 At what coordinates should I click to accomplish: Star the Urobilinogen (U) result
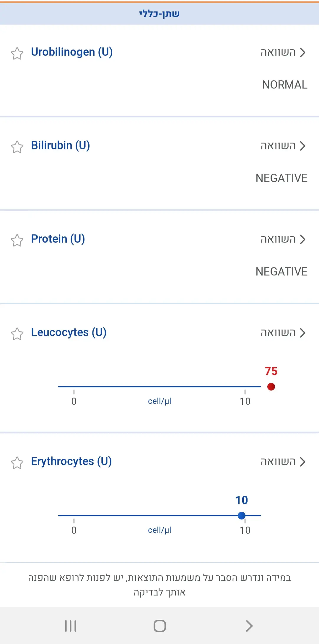[x=17, y=54]
